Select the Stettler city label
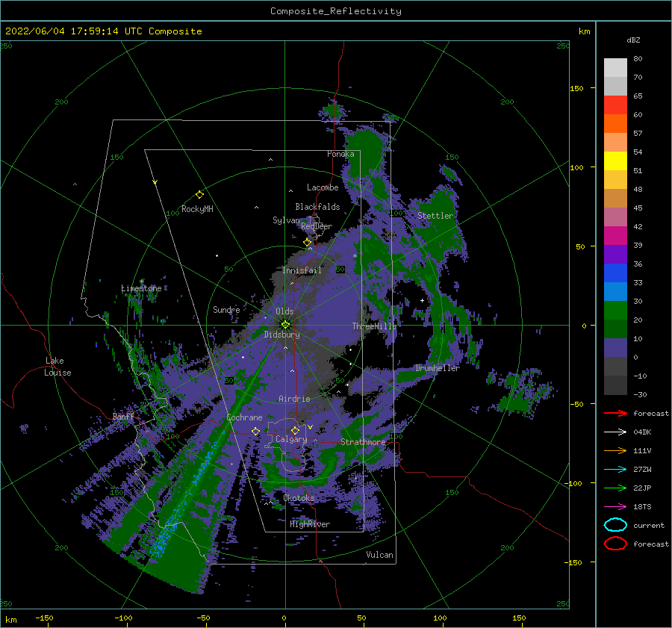The width and height of the screenshot is (672, 628). pos(435,216)
